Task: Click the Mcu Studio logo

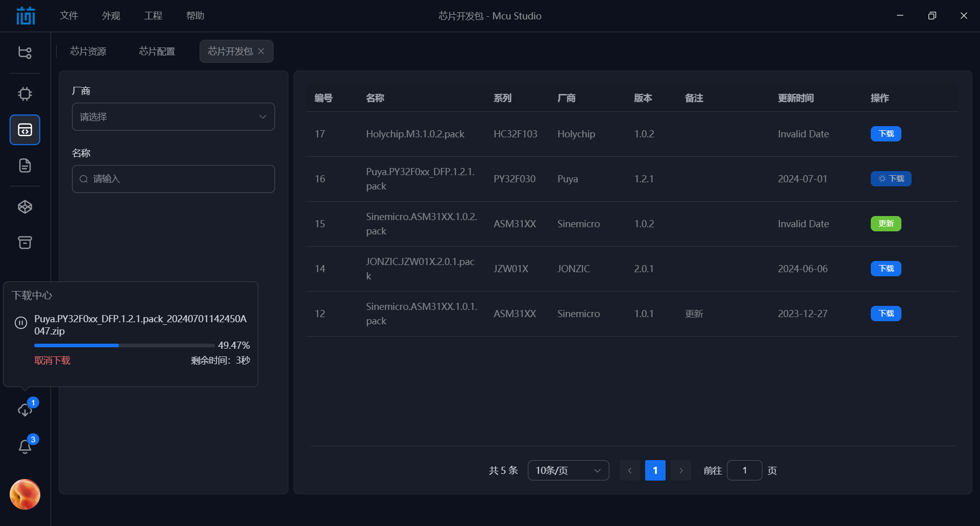Action: (x=25, y=15)
